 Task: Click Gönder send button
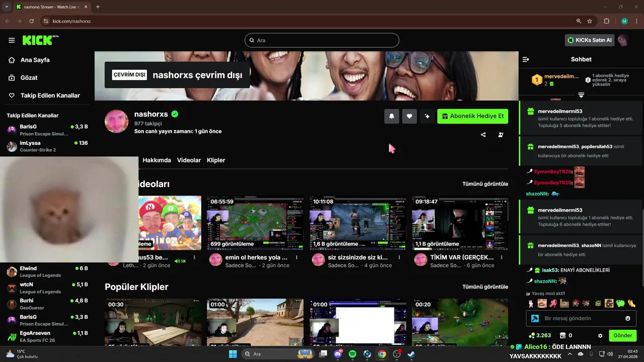[622, 335]
